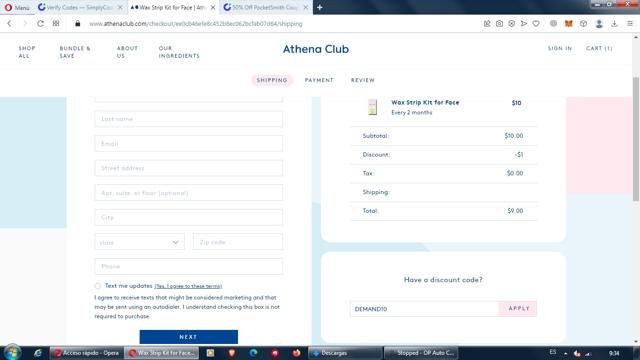Screen dimensions: 640x360
Task: Bookmark this page with the heart icon
Action: pyautogui.click(x=536, y=24)
